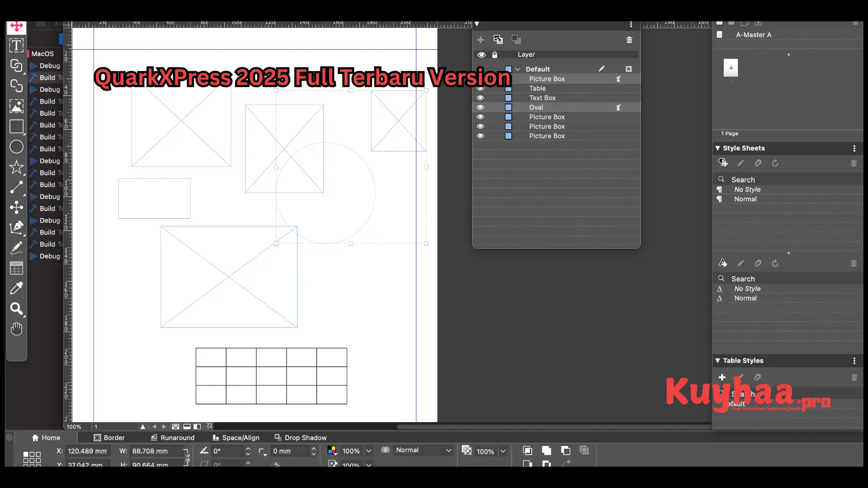Select the Text Content tool
This screenshot has width=868, height=488.
pos(16,45)
